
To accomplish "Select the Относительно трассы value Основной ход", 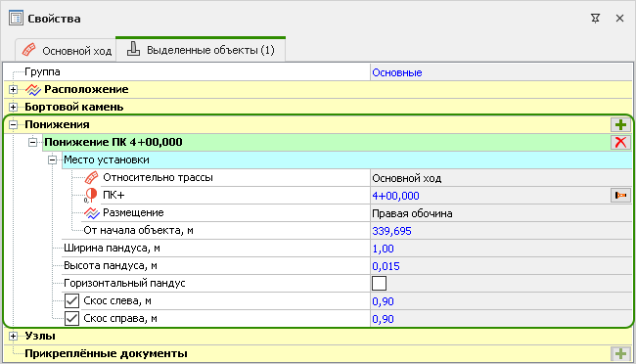I will coord(501,178).
